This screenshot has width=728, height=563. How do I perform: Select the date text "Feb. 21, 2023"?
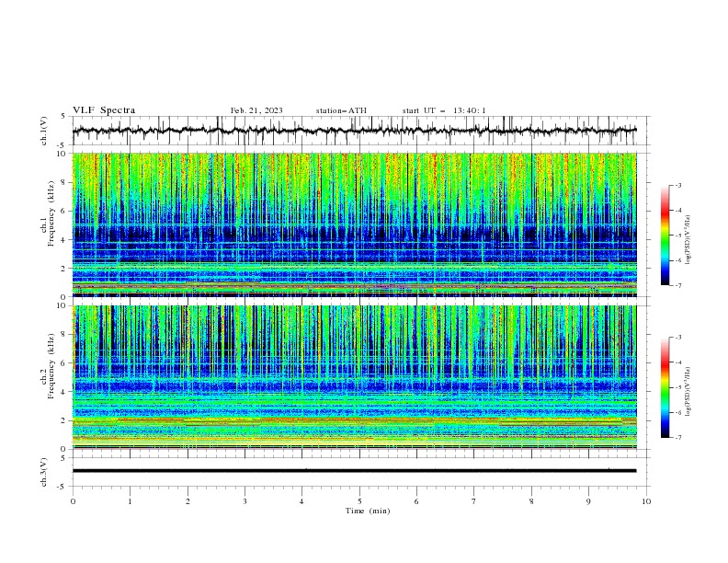(256, 110)
